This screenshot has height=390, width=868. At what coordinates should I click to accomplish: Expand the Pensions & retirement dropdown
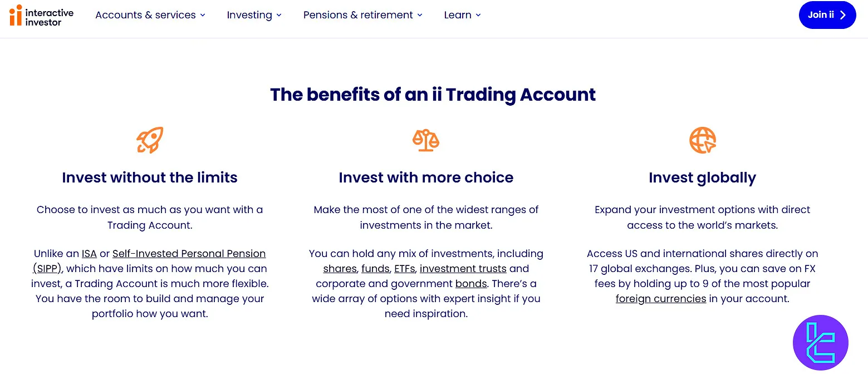tap(362, 15)
